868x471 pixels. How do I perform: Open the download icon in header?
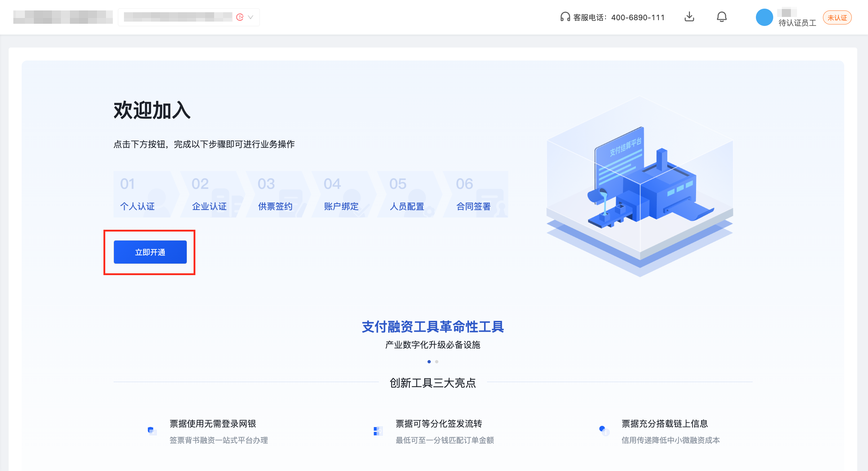pyautogui.click(x=689, y=17)
